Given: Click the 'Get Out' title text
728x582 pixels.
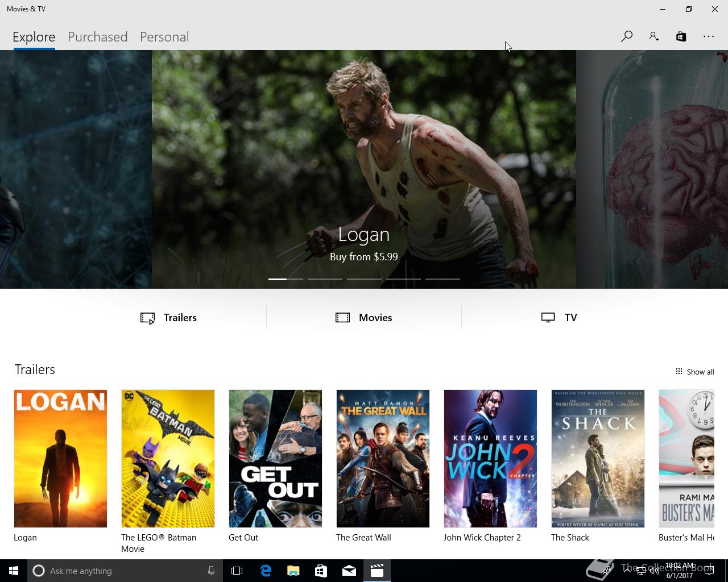Looking at the screenshot, I should [243, 538].
